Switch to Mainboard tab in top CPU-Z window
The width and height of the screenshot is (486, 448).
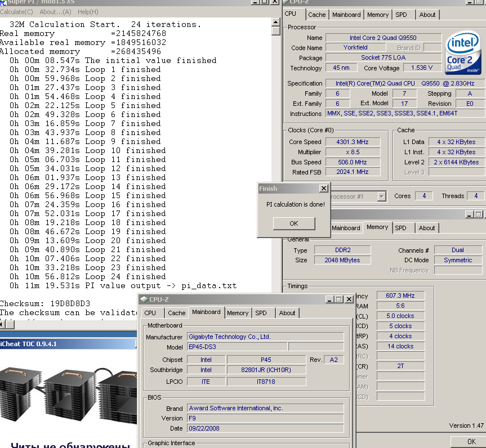[346, 15]
